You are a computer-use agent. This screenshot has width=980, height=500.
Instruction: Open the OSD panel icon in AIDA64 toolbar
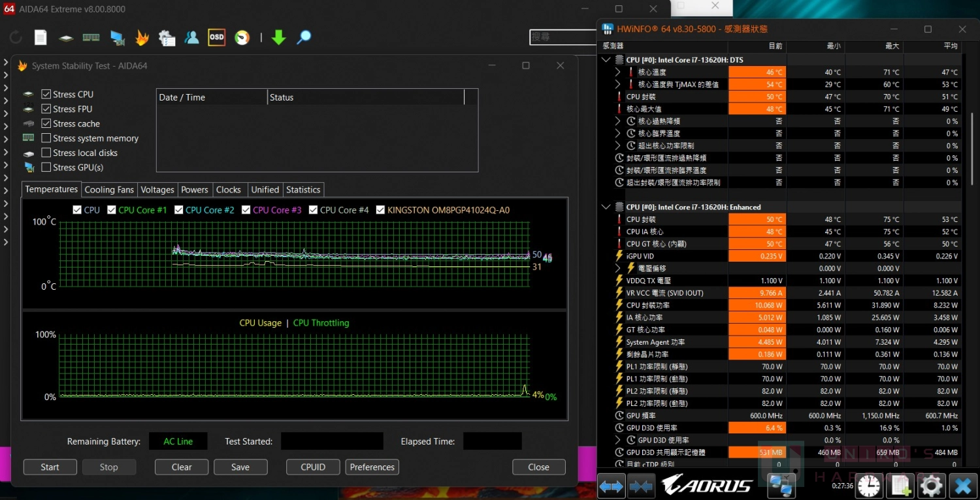(x=216, y=37)
